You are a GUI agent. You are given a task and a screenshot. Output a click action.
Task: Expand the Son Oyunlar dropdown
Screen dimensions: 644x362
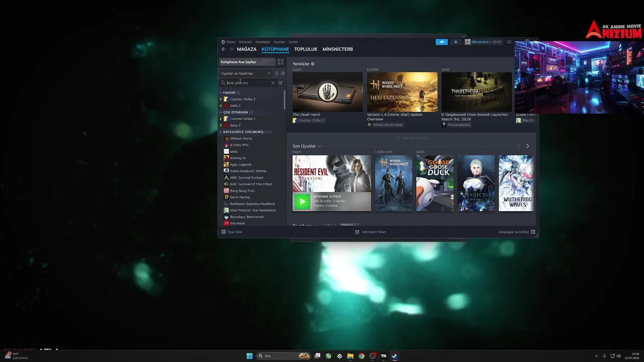(307, 146)
